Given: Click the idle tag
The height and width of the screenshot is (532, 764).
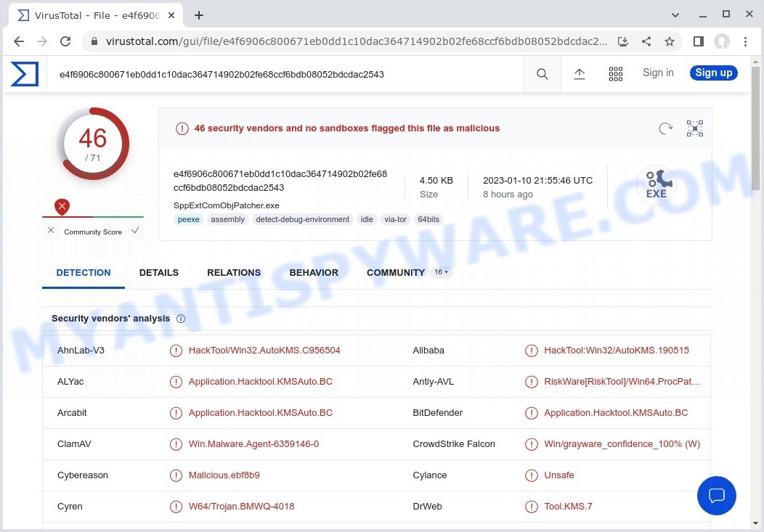Looking at the screenshot, I should pos(367,219).
